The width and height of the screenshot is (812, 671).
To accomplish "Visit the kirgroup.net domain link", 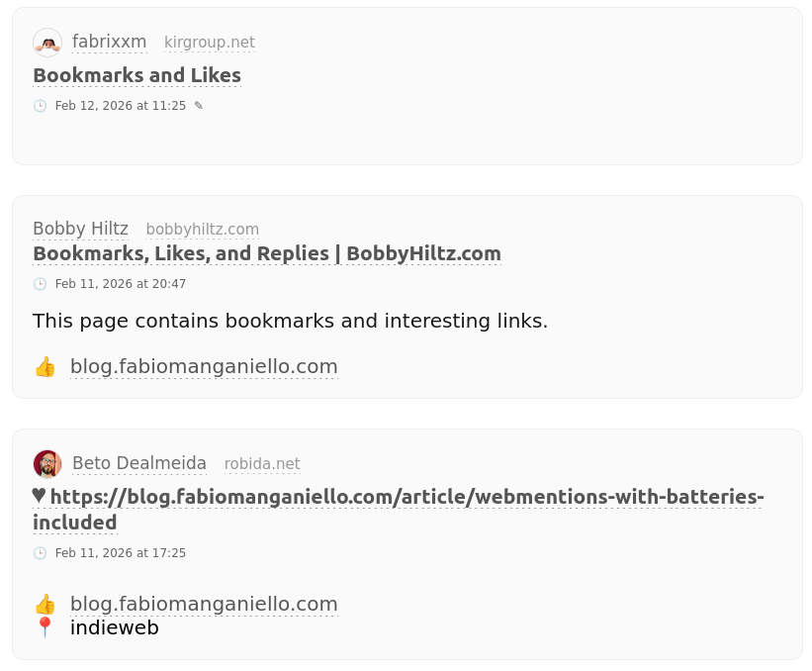I will pyautogui.click(x=209, y=43).
